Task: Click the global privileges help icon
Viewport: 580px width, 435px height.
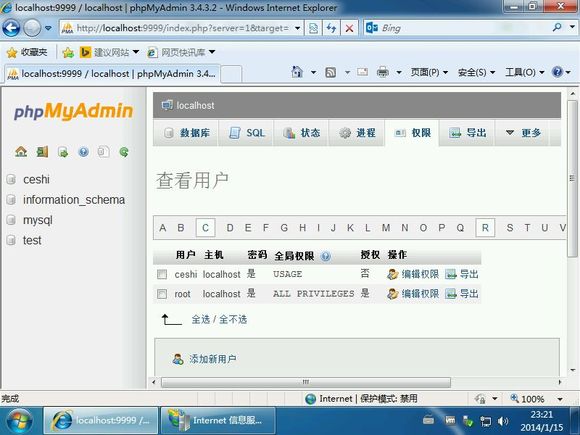Action: point(326,256)
